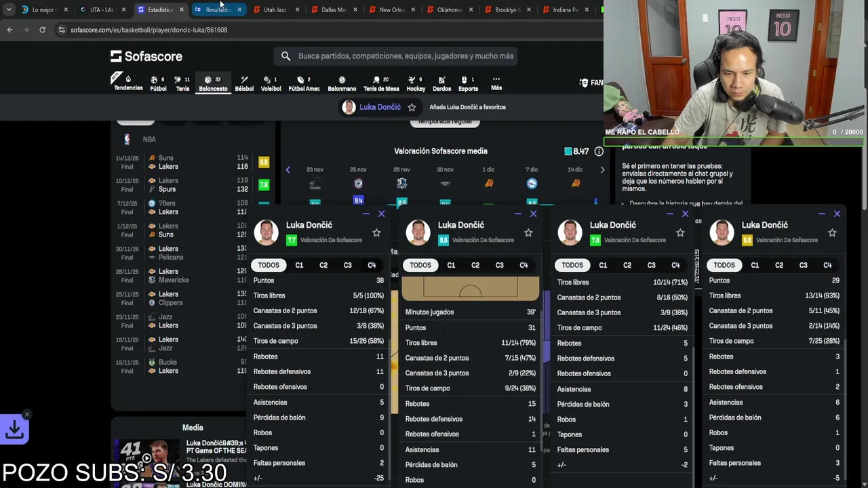Reload the browser page
The height and width of the screenshot is (488, 868).
tap(42, 30)
